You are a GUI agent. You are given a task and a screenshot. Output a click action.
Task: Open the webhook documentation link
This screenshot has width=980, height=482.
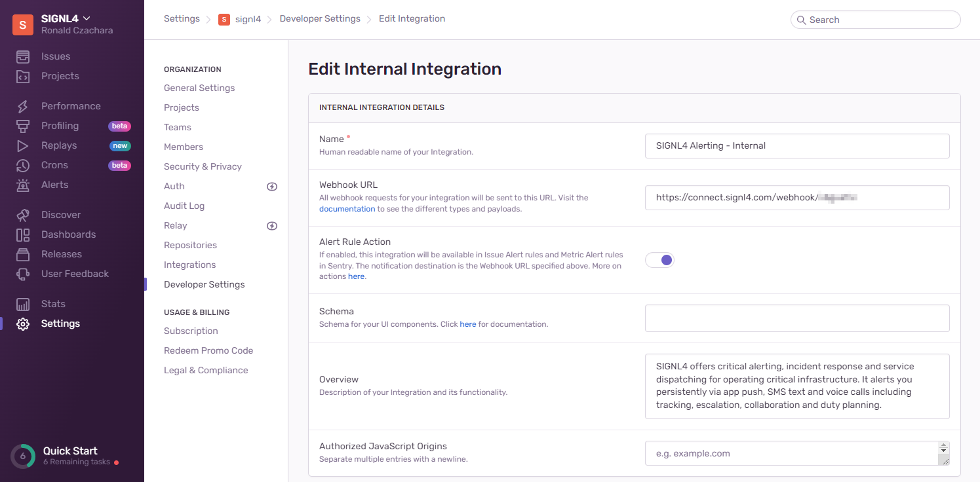347,209
